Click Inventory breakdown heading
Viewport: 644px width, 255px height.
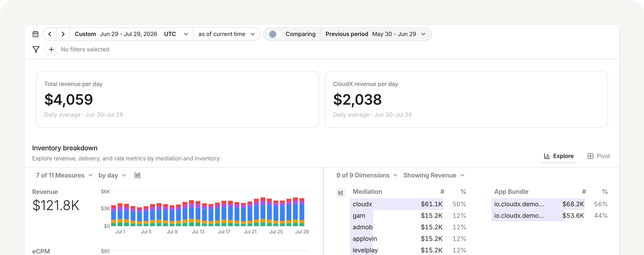65,148
